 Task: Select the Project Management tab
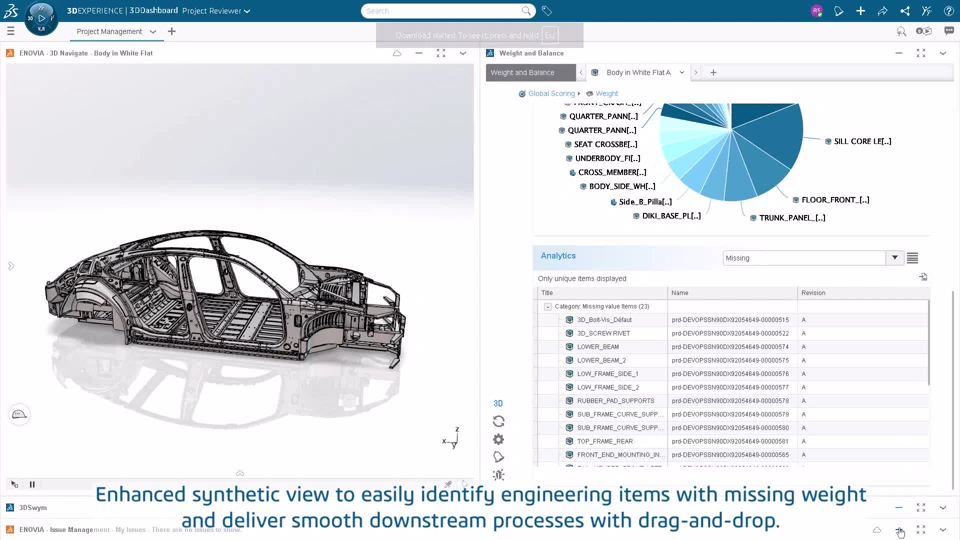[109, 31]
